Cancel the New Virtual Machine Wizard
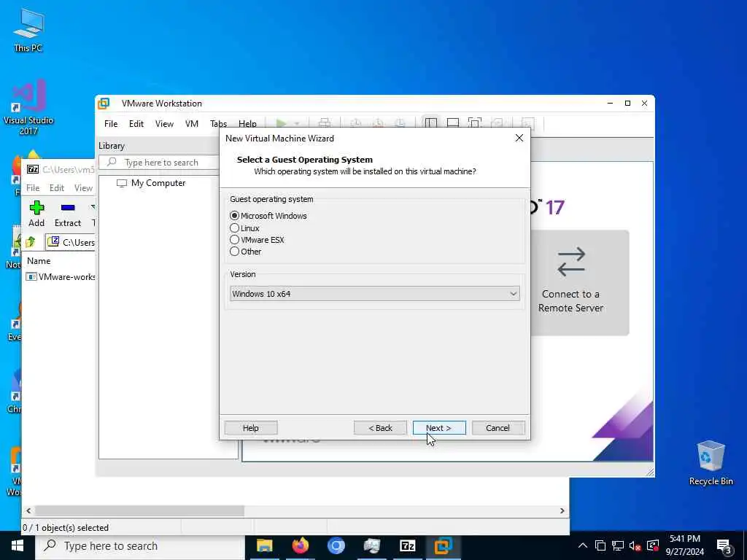This screenshot has width=747, height=560. coord(498,427)
